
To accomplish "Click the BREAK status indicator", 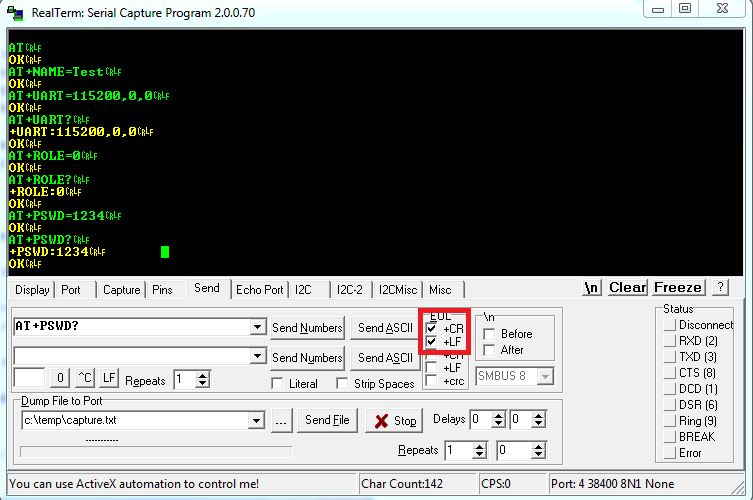I will (669, 437).
